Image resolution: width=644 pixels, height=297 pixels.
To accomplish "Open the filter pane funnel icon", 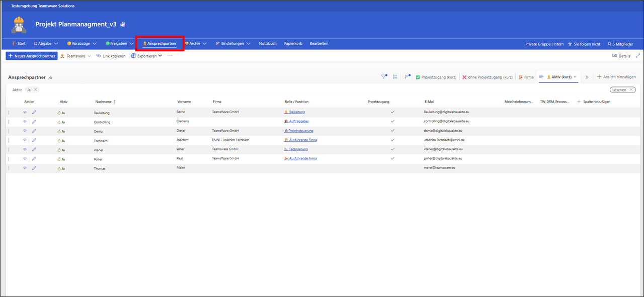I will tap(383, 77).
